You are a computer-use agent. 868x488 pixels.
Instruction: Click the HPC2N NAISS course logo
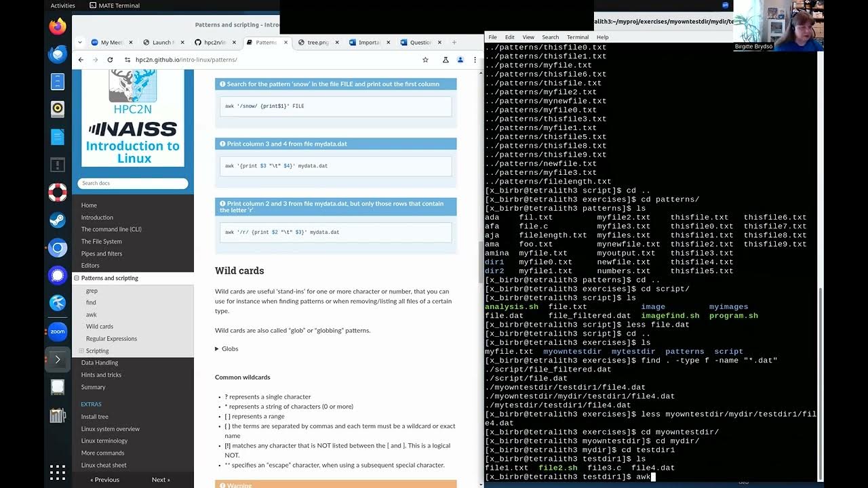[133, 117]
